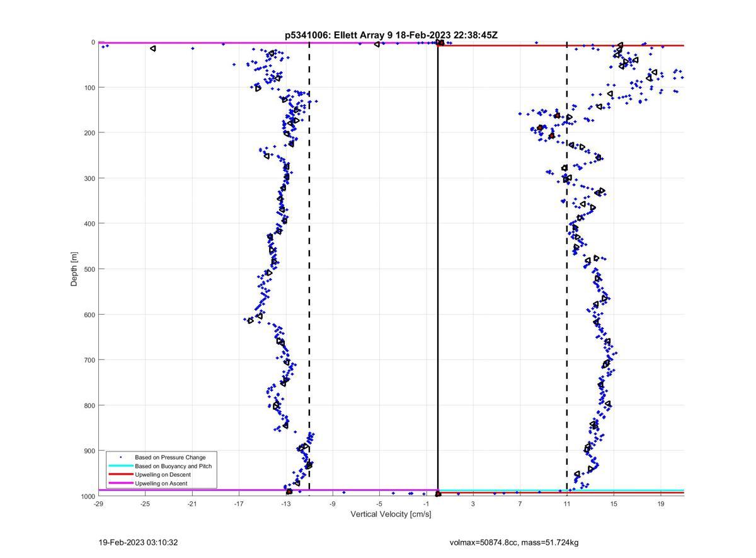
Task: Click the x-axis tick label '19'
Action: coord(660,504)
